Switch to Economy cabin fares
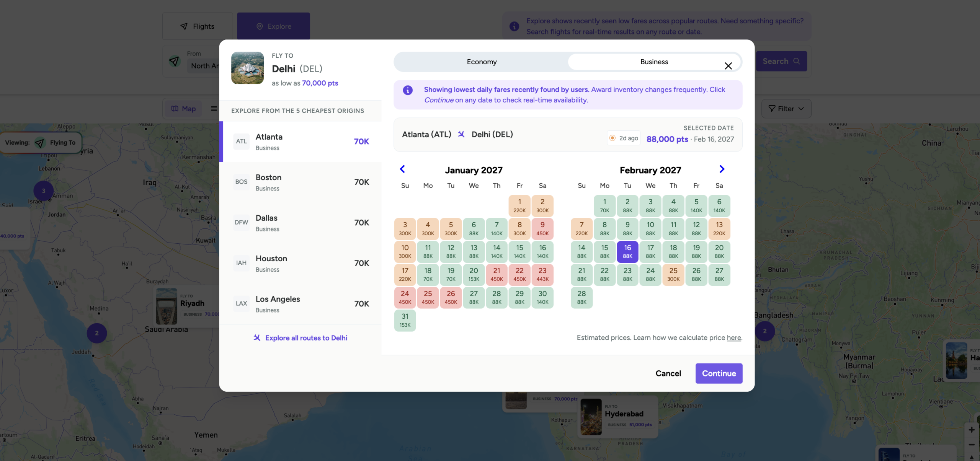 point(481,62)
